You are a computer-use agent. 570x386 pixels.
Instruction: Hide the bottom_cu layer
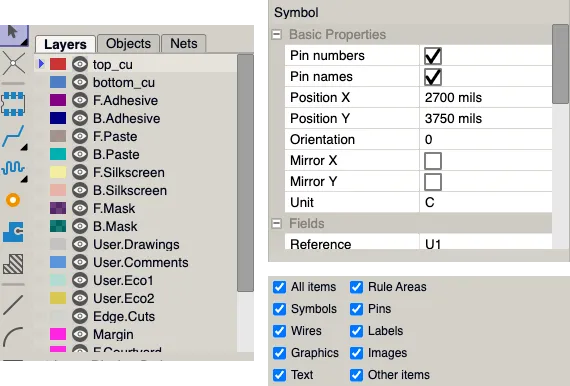click(x=80, y=82)
